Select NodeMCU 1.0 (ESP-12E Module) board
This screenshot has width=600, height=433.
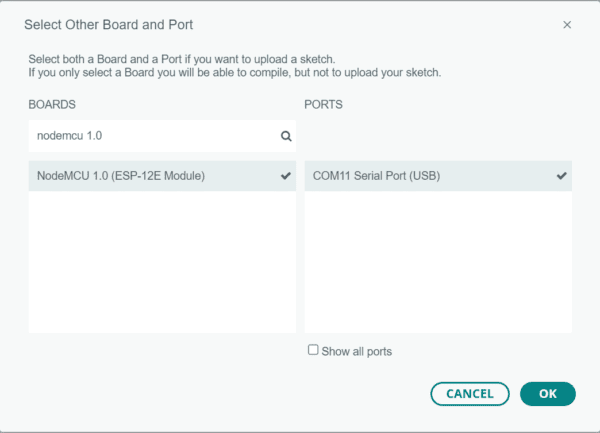click(x=162, y=176)
